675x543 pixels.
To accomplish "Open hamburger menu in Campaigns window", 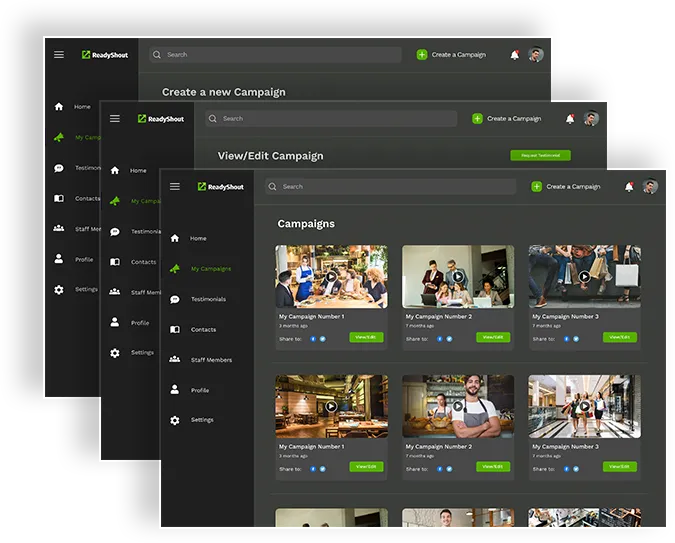I will 175,186.
